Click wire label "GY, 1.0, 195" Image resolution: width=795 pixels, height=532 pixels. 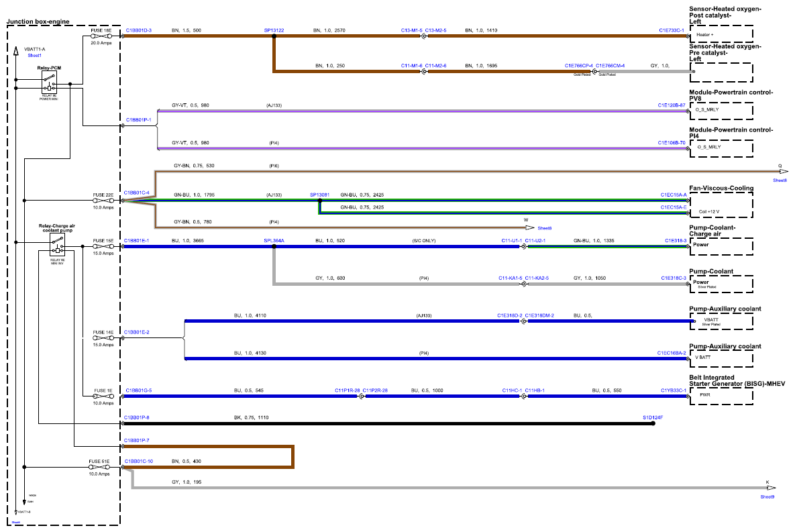click(x=187, y=482)
